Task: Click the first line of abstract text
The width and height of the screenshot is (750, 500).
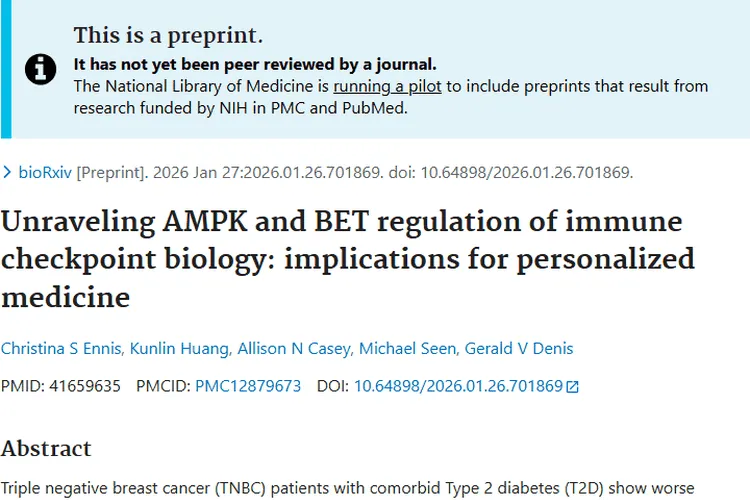Action: click(x=347, y=487)
